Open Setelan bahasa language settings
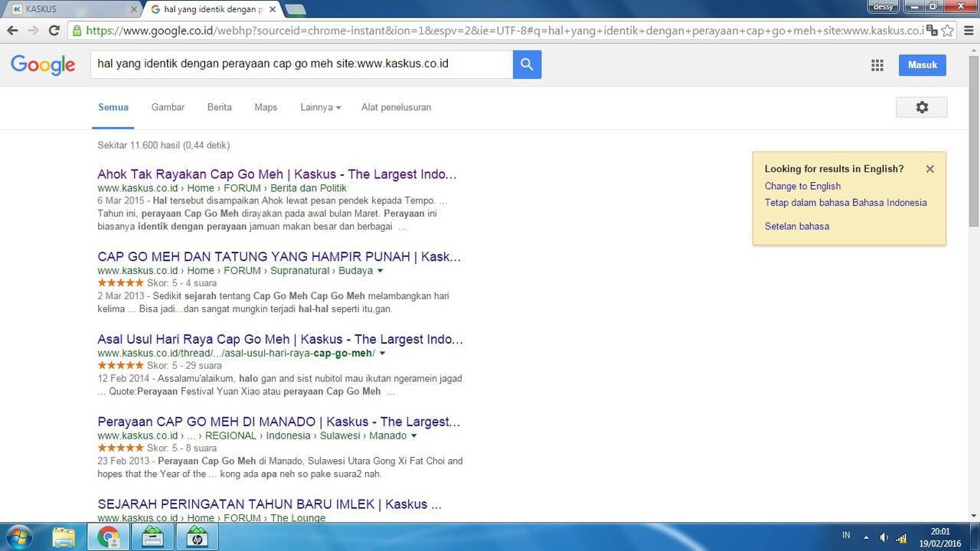Screen dimensions: 980x551 coord(797,226)
